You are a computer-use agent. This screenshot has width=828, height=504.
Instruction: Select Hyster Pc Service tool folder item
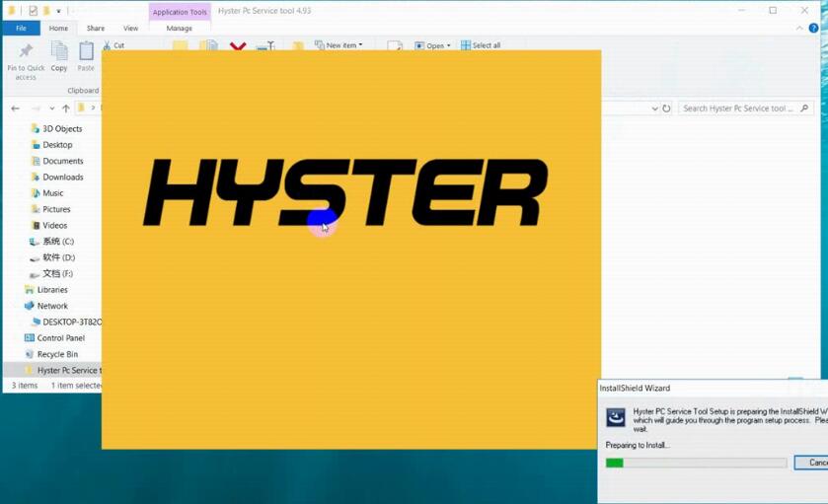(52, 370)
